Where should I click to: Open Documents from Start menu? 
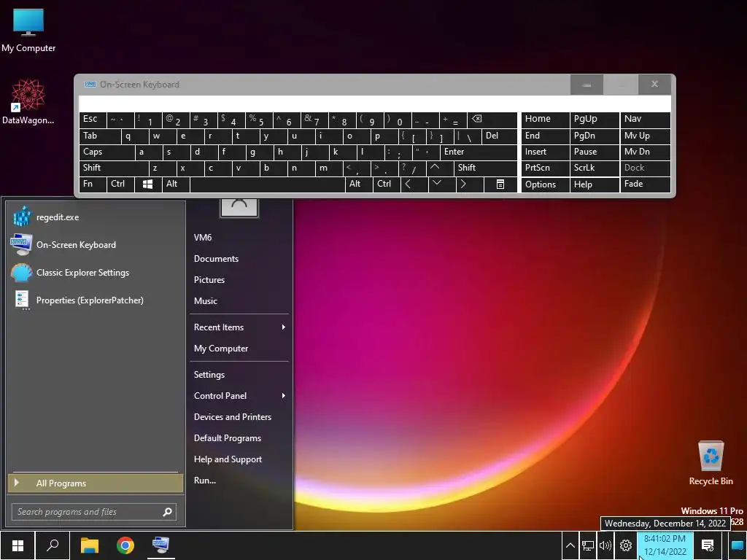click(x=239, y=259)
